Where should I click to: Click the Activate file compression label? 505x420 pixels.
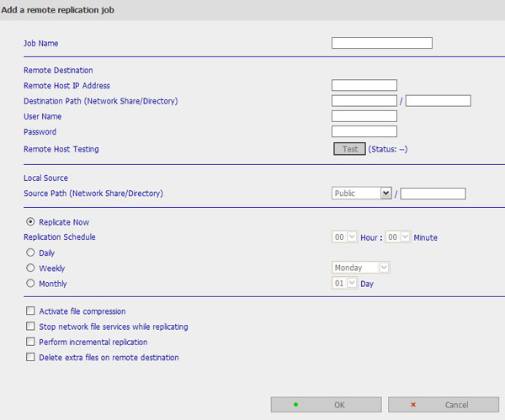coord(82,311)
